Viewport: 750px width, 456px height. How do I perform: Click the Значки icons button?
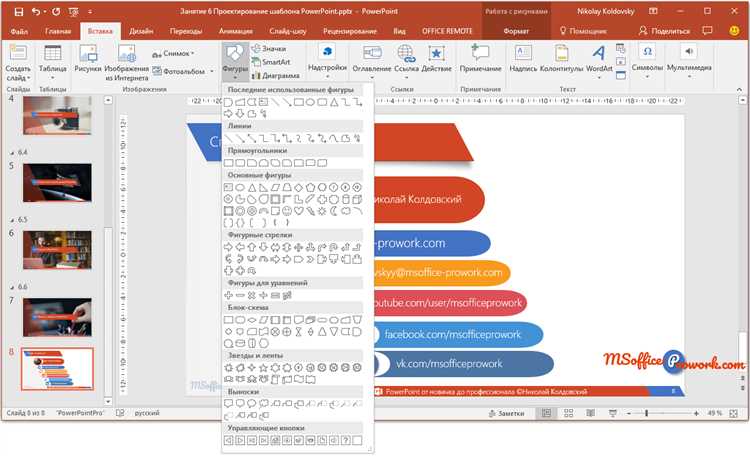269,48
